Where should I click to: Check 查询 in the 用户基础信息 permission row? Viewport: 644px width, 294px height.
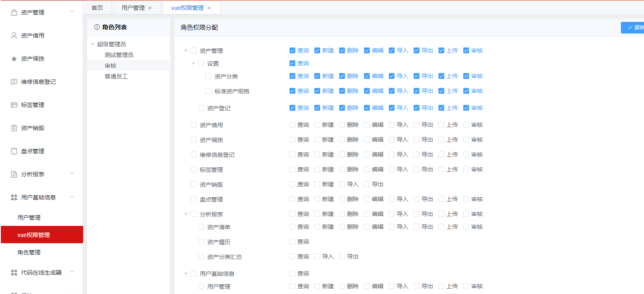[292, 273]
